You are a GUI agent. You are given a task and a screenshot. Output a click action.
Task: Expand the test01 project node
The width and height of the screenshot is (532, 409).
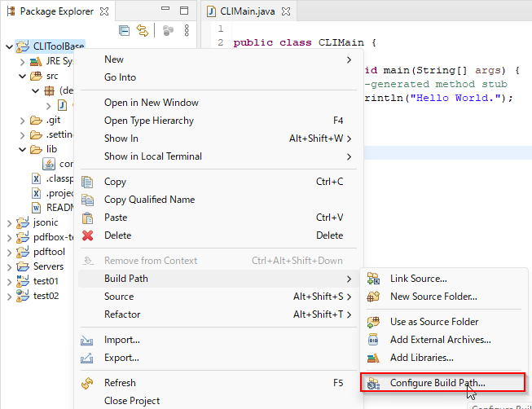point(10,282)
